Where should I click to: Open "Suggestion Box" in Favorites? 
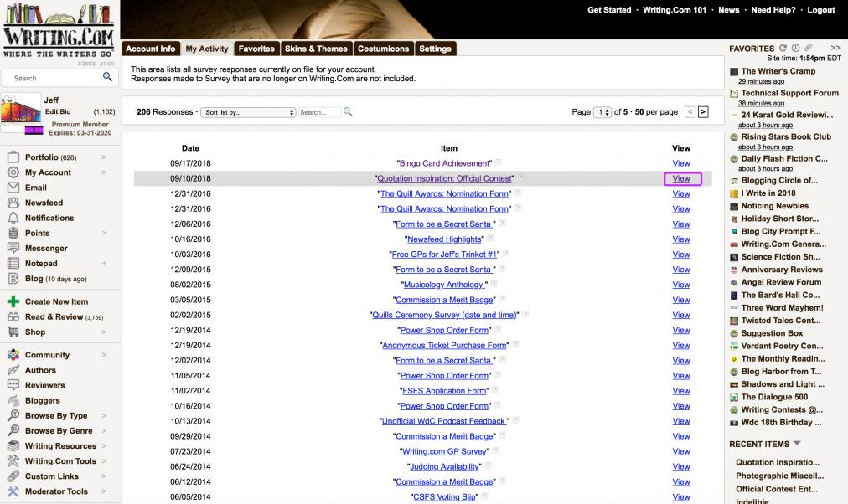pos(772,333)
